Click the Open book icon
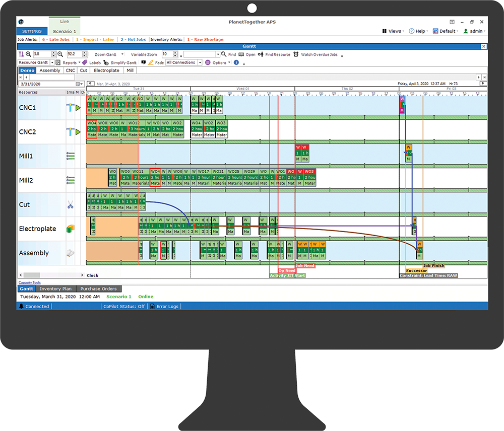Image resolution: width=504 pixels, height=431 pixels. coord(241,54)
